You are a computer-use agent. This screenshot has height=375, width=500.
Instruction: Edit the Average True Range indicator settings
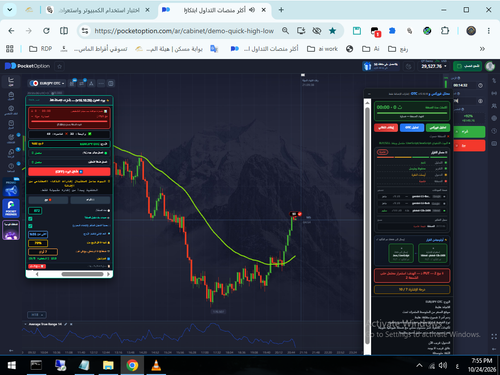pos(66,324)
